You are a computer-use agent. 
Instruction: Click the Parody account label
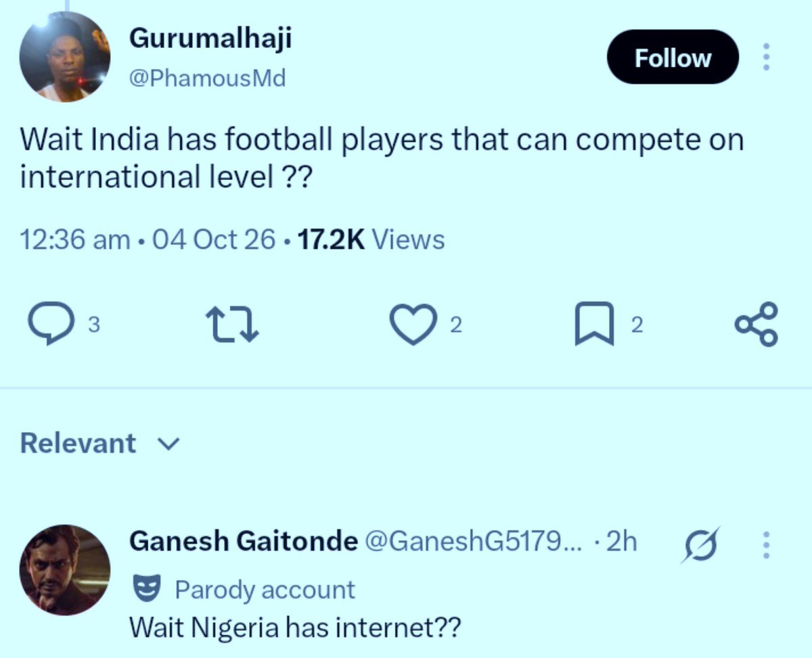(265, 589)
